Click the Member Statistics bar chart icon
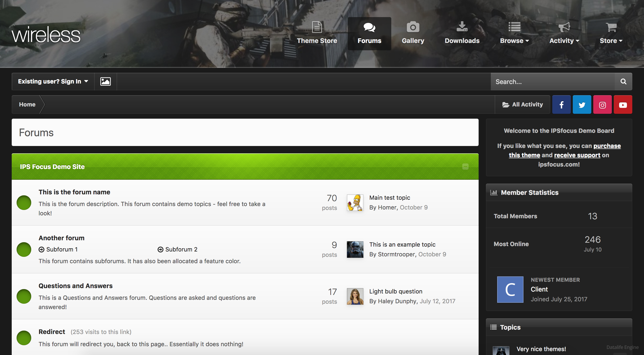Viewport: 644px width, 355px height. [x=493, y=192]
